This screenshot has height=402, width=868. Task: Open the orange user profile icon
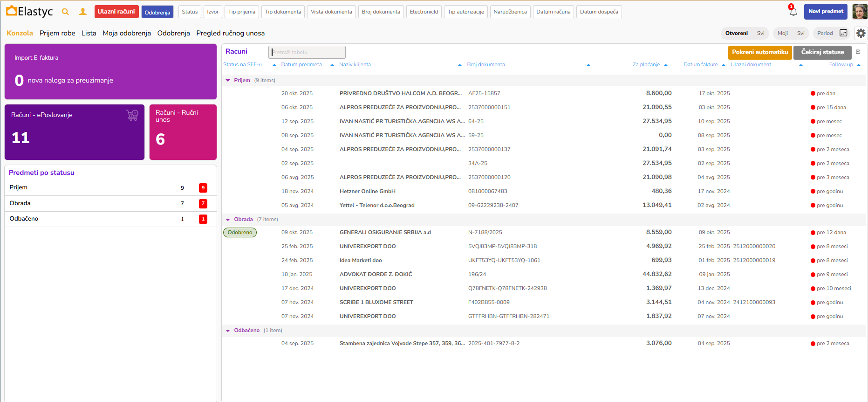[83, 12]
